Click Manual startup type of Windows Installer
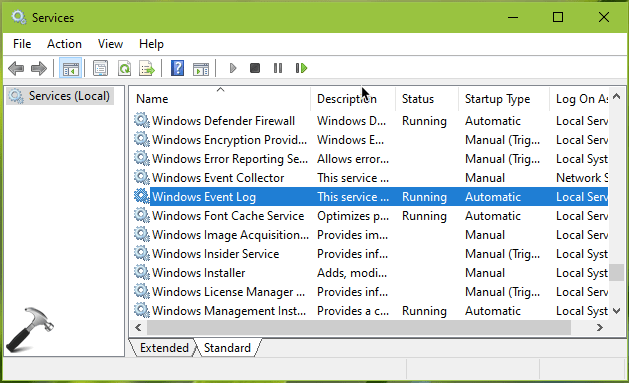The width and height of the screenshot is (629, 383). click(485, 273)
